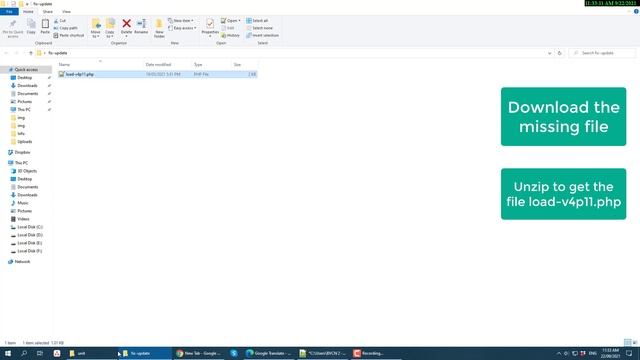
Task: Click the Windows Start button
Action: tap(8, 353)
